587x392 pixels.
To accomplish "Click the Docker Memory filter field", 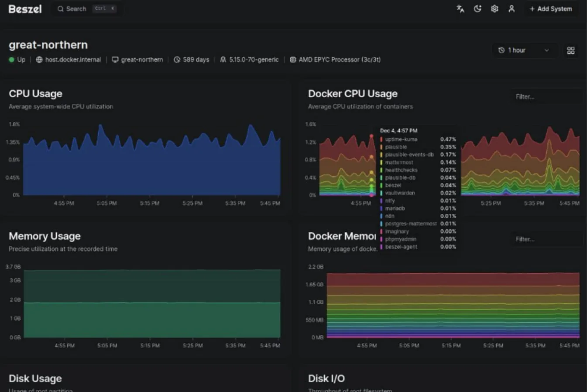I will (x=546, y=239).
